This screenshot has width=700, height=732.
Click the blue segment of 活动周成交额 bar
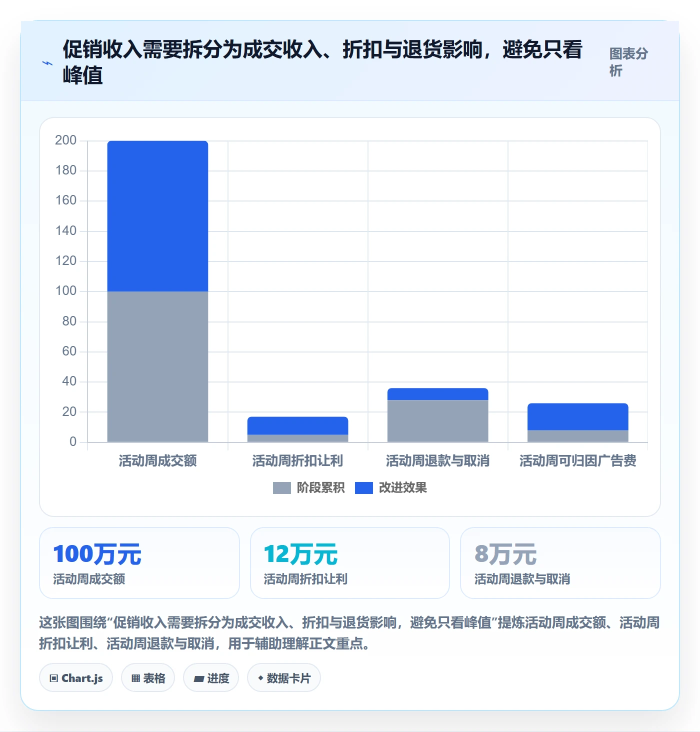click(x=157, y=216)
